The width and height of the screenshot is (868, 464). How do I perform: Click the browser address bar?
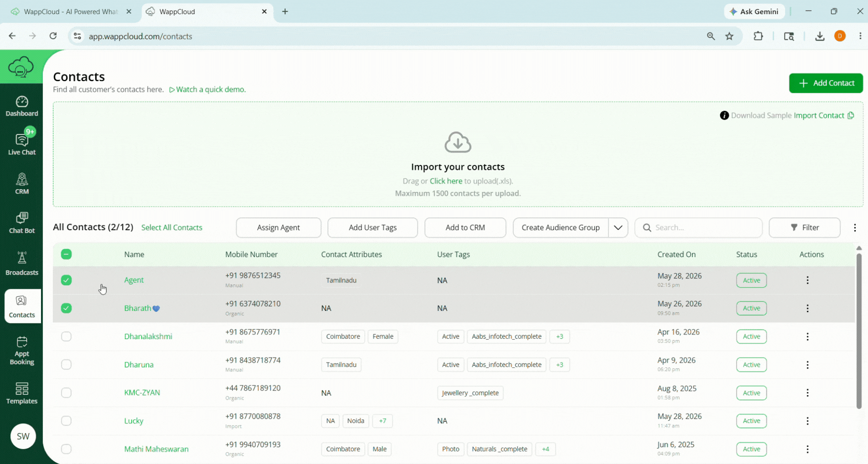point(387,36)
